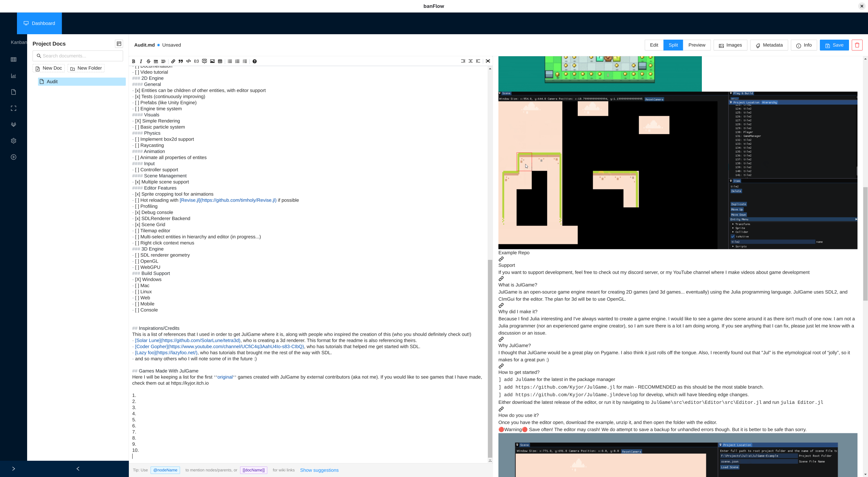The width and height of the screenshot is (868, 477).
Task: Toggle bold formatting in editor toolbar
Action: tap(134, 61)
